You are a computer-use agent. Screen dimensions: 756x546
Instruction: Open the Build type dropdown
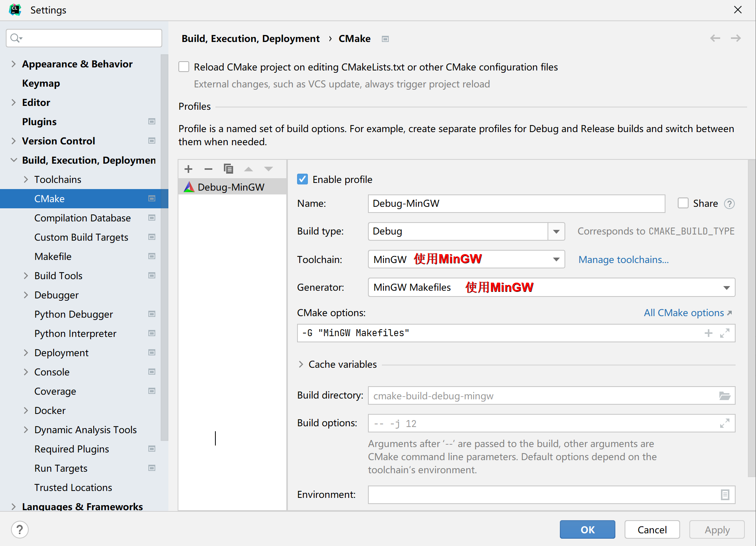click(x=556, y=231)
